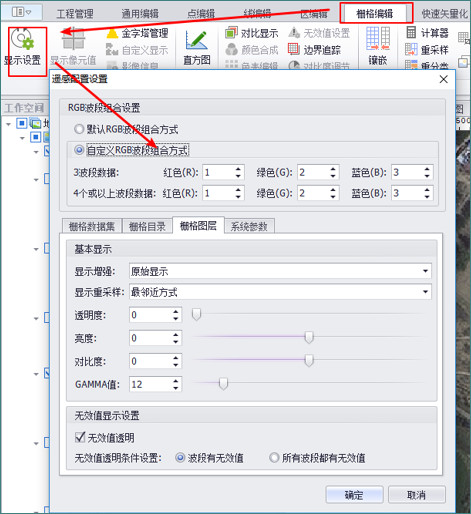Open the 系统参数 tab
471x514 pixels.
coord(249,226)
